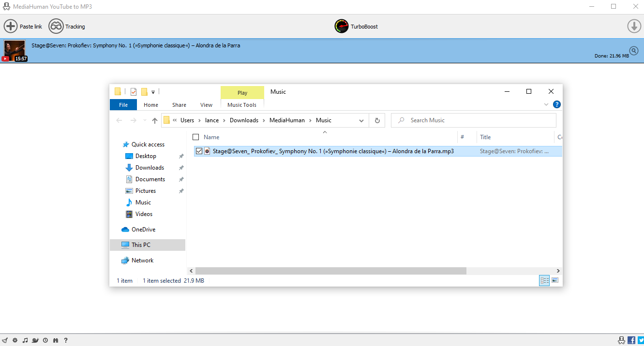Open Network in navigation pane

pyautogui.click(x=142, y=260)
